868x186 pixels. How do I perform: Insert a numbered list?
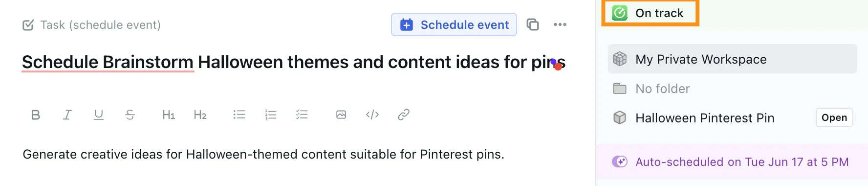[x=270, y=115]
